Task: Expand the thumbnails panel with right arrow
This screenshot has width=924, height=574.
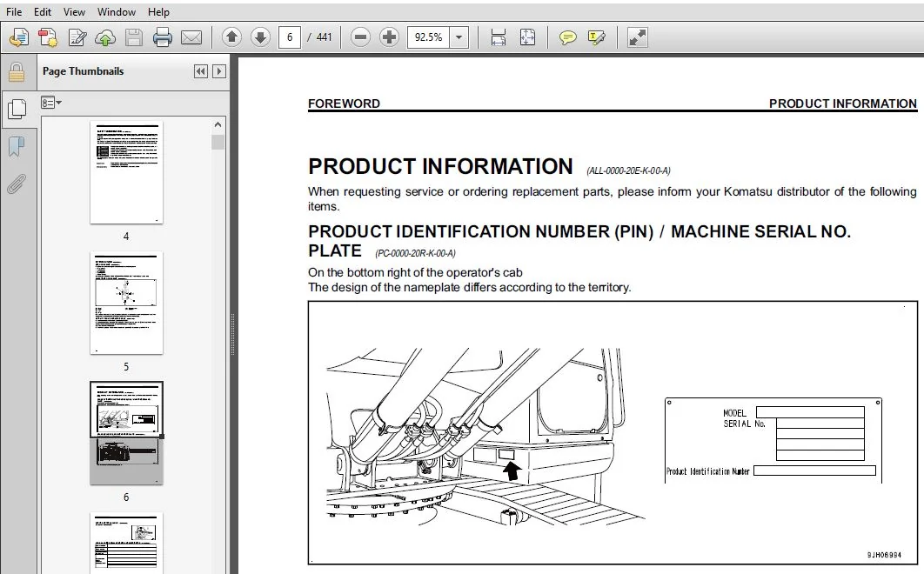Action: click(218, 71)
